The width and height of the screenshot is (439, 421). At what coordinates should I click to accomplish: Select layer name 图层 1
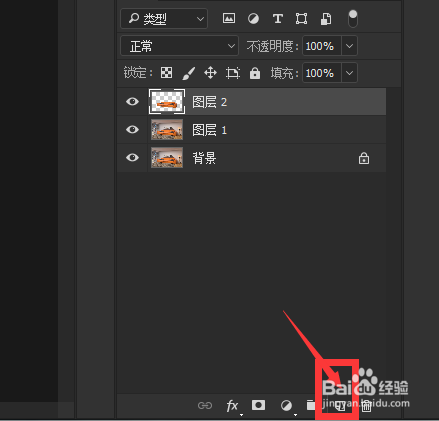click(x=210, y=130)
